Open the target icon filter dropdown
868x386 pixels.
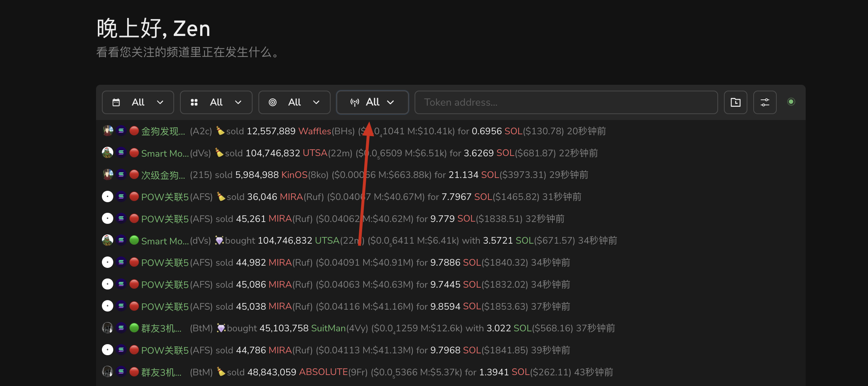tap(294, 102)
